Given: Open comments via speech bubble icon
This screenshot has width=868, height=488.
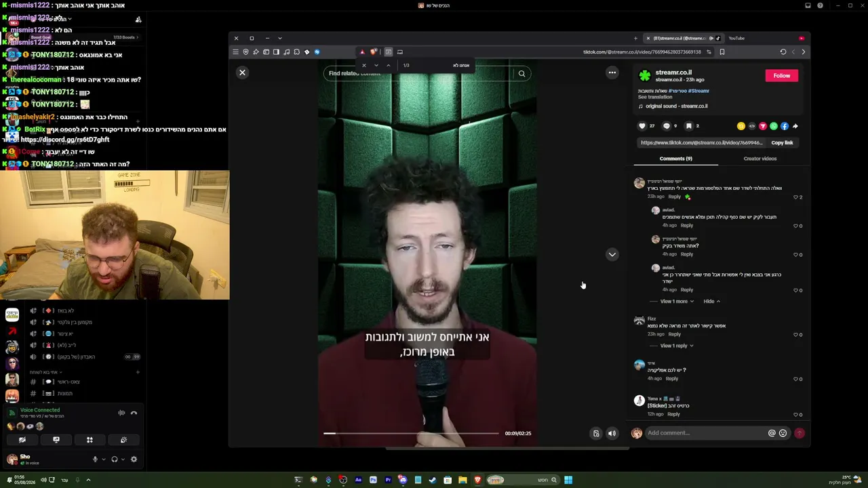Looking at the screenshot, I should click(x=666, y=126).
